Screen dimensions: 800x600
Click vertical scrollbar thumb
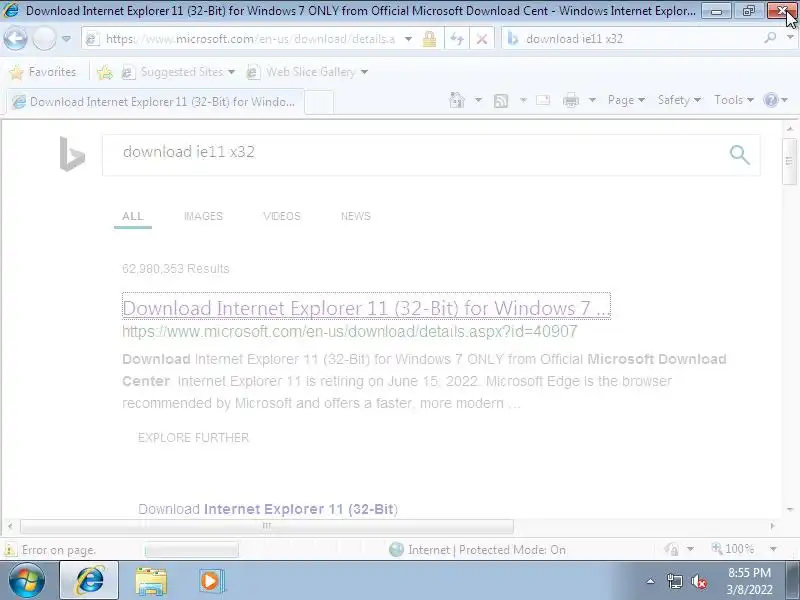[789, 161]
